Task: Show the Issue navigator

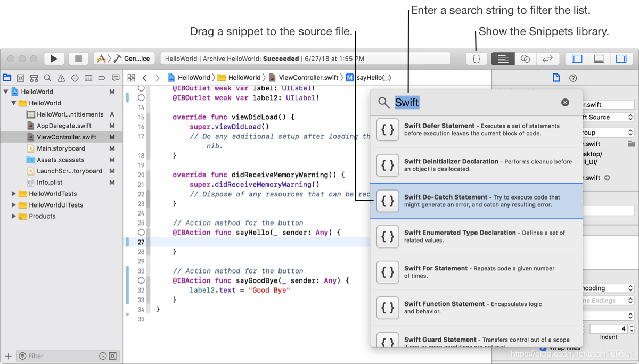Action: pyautogui.click(x=61, y=78)
